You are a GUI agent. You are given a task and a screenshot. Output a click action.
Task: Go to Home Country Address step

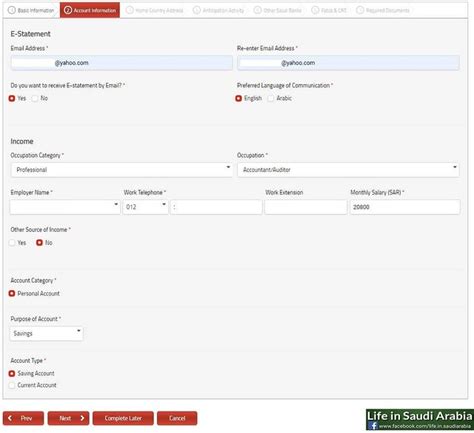click(x=155, y=10)
